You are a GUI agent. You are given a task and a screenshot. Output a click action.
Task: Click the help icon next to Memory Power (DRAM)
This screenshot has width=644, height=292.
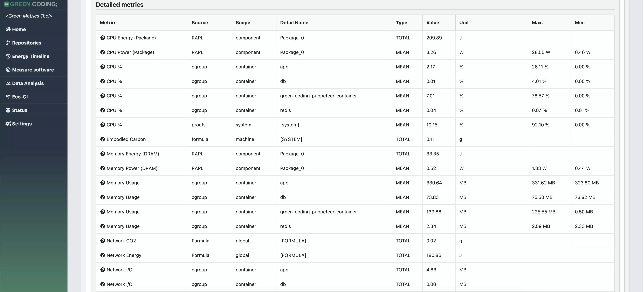[x=102, y=168]
